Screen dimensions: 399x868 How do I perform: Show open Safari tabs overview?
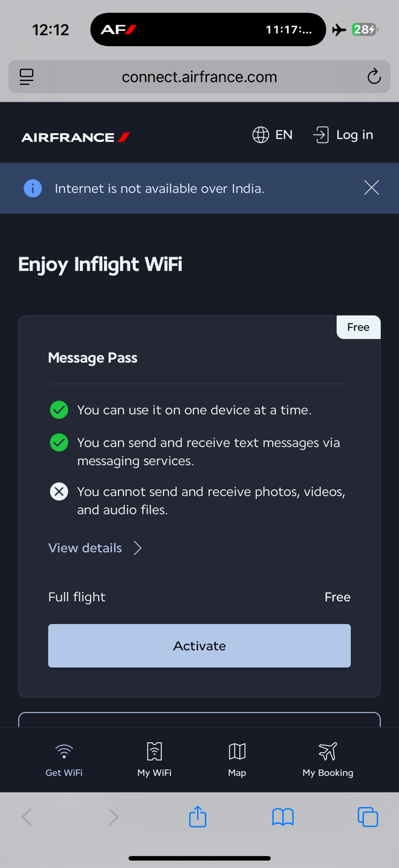[368, 817]
